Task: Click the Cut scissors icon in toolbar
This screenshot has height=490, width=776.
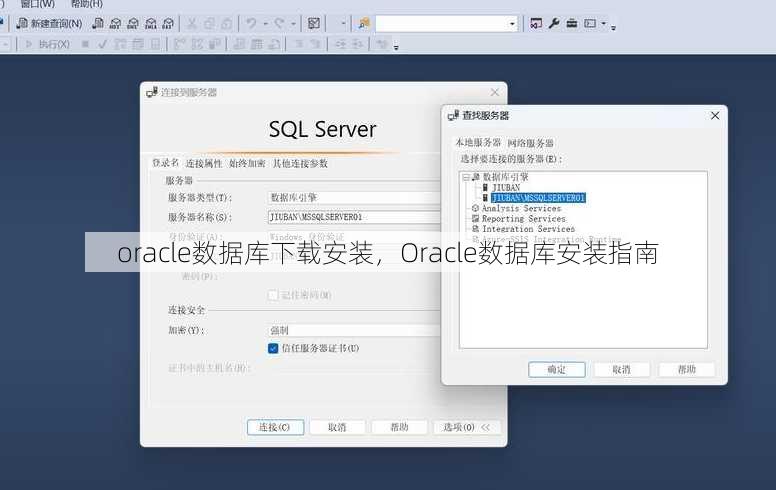Action: [x=191, y=23]
